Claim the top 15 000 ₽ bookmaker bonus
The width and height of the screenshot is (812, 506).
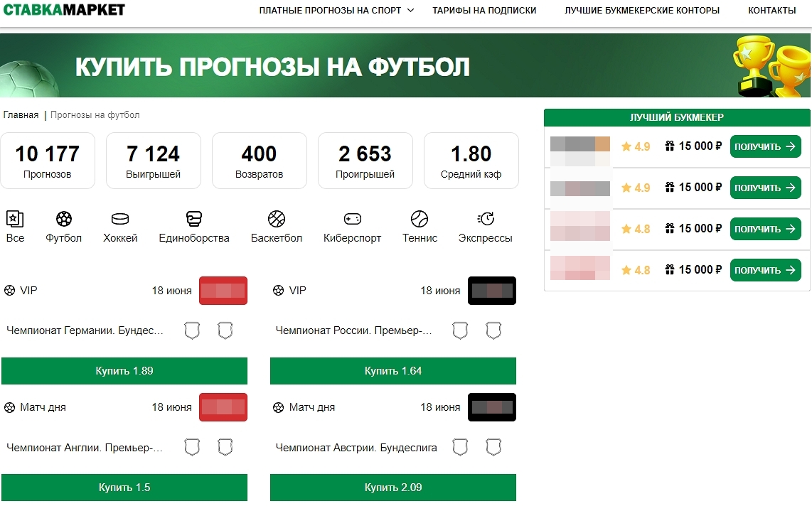[x=766, y=146]
